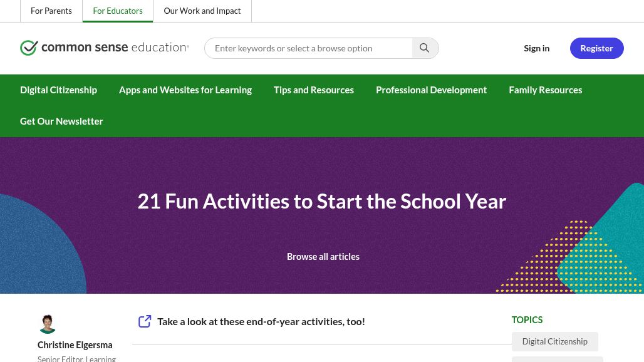This screenshot has width=644, height=362.
Task: Open the Professional Development menu
Action: coord(431,90)
